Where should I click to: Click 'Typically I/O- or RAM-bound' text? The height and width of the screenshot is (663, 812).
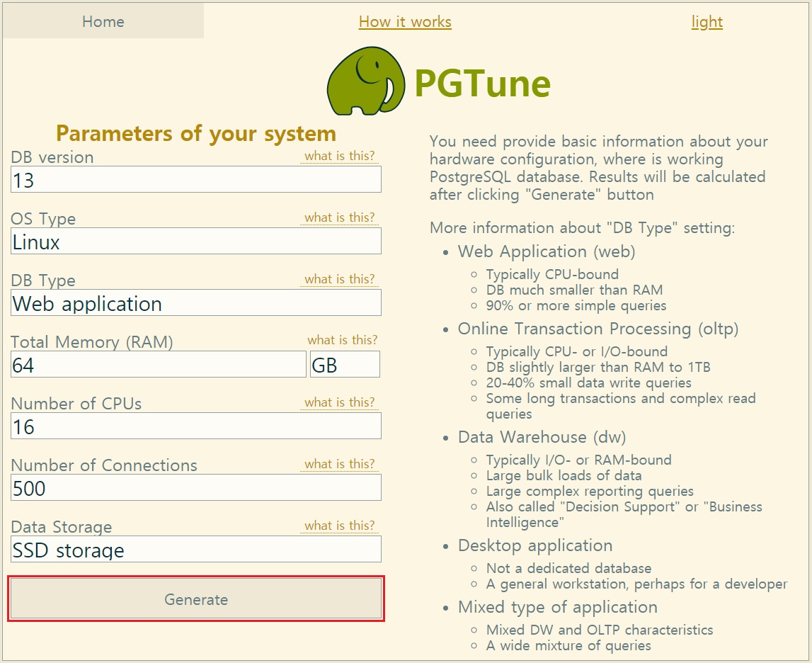coord(578,460)
